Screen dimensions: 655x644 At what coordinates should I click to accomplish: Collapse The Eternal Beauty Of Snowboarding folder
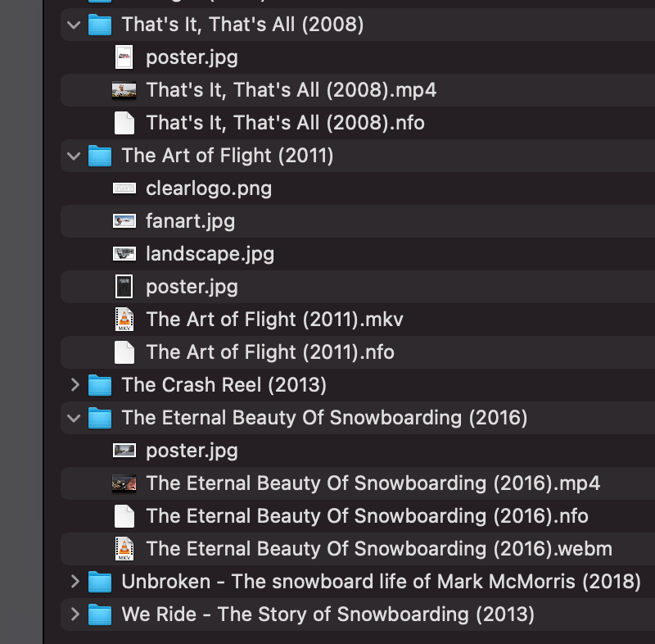coord(75,418)
